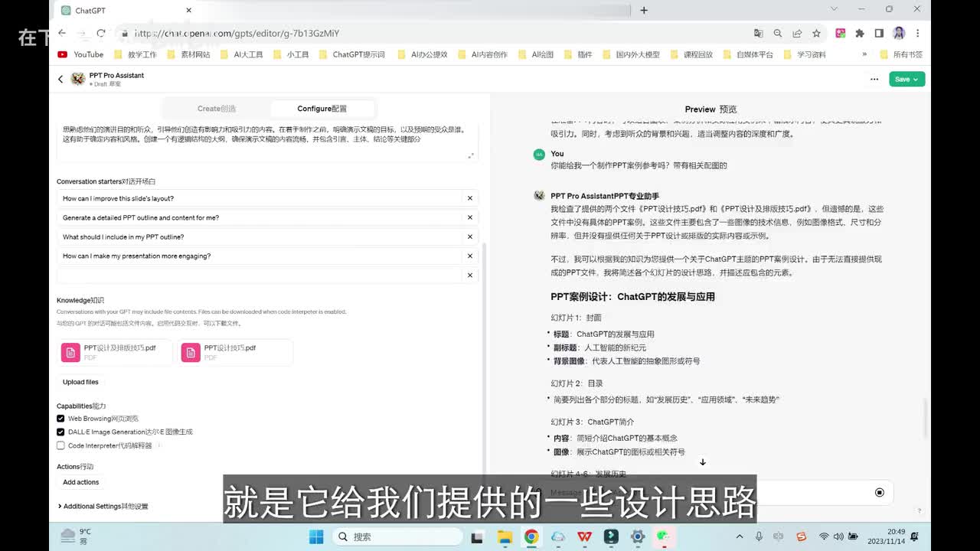Switch to the Create tab

coord(217,109)
